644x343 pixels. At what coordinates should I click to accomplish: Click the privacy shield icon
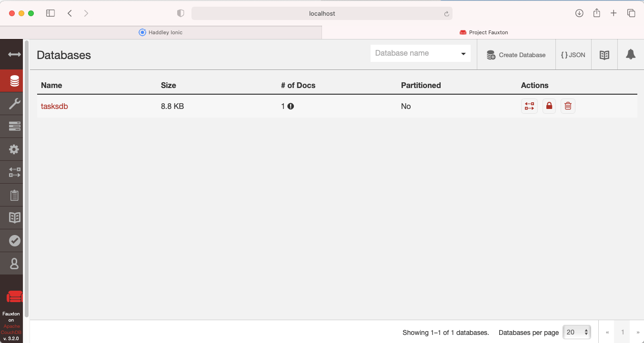click(181, 13)
